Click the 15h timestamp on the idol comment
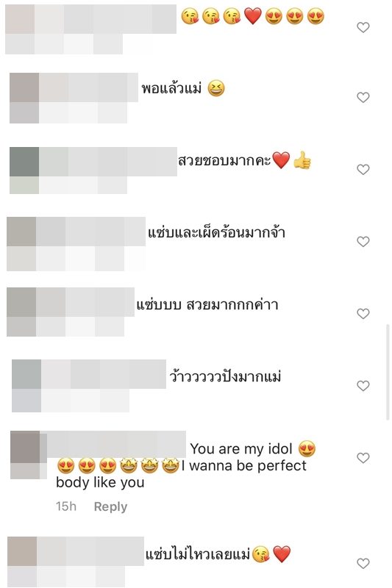Viewport: 392px width, 588px height. 66,506
